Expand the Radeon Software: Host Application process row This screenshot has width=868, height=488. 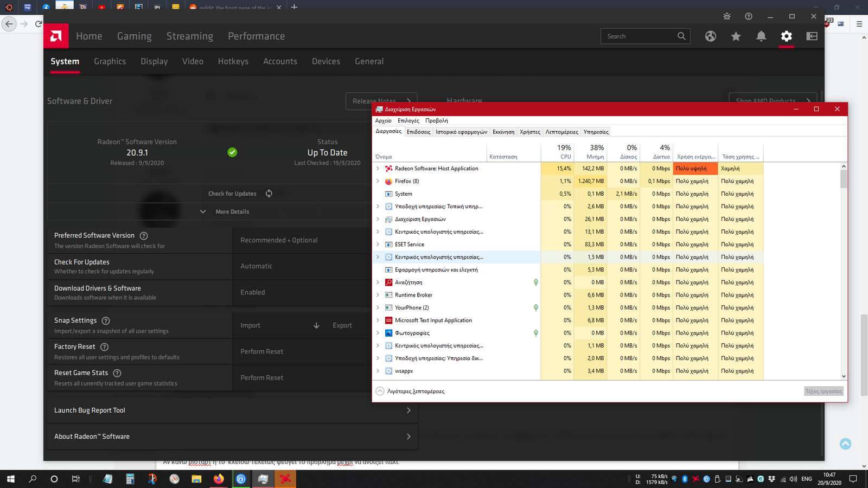pyautogui.click(x=378, y=169)
